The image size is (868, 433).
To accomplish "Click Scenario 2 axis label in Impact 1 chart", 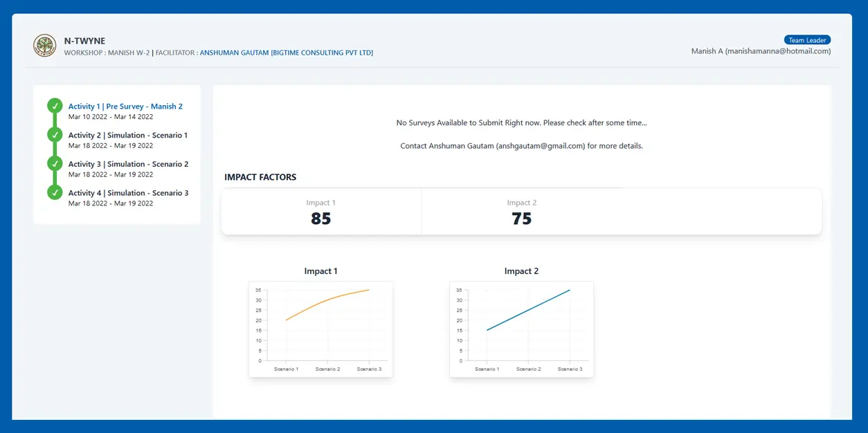I will click(327, 369).
